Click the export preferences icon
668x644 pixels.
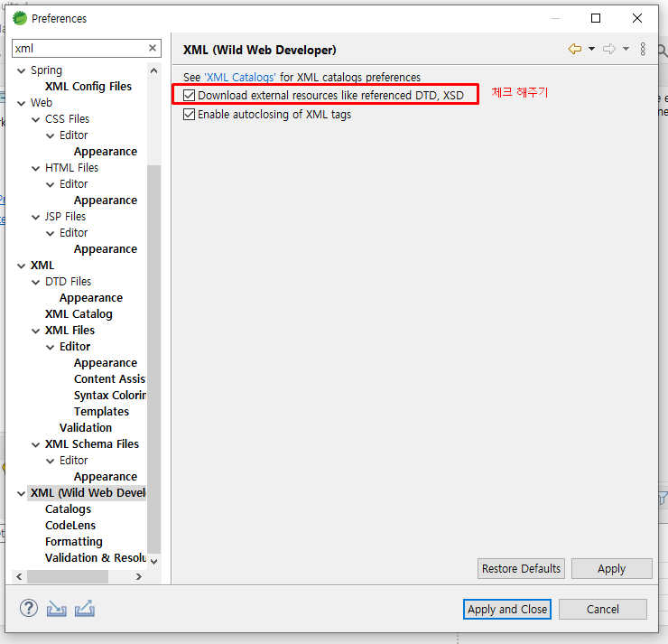(85, 609)
